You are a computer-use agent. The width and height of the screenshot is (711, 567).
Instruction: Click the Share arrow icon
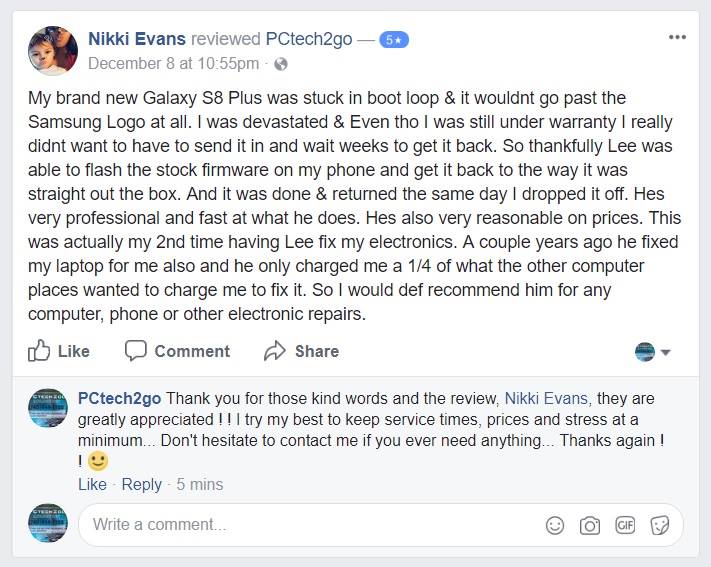click(275, 351)
